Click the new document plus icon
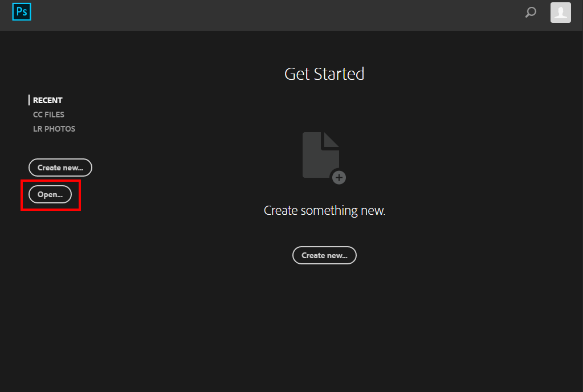The image size is (583, 392). (x=324, y=158)
